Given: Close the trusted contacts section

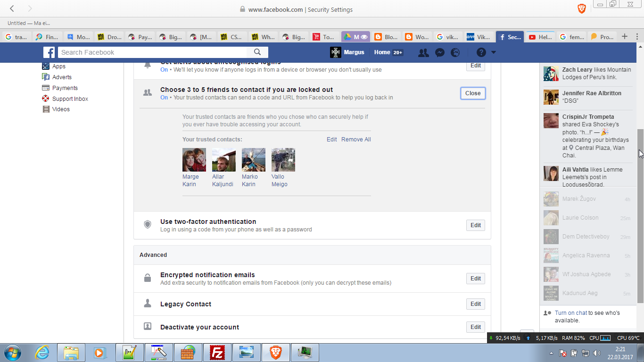Looking at the screenshot, I should [473, 93].
